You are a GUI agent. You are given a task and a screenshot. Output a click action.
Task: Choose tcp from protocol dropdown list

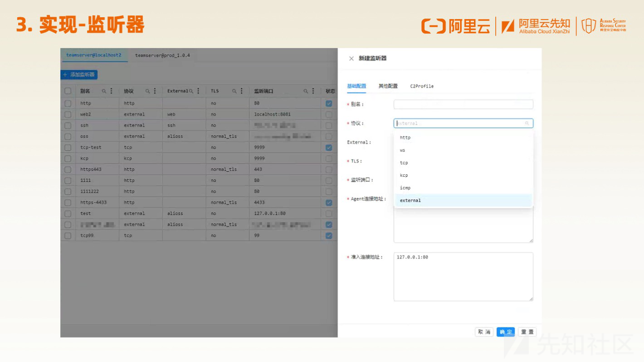[463, 163]
